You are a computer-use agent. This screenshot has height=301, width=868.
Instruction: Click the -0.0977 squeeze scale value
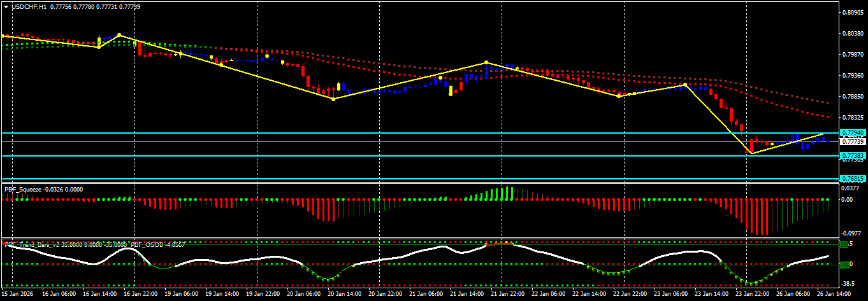pos(851,233)
